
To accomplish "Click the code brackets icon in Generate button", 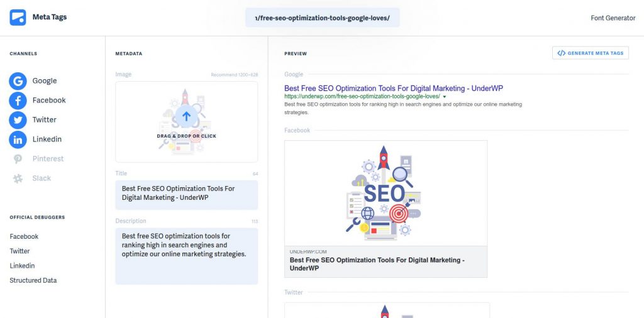I will [562, 53].
